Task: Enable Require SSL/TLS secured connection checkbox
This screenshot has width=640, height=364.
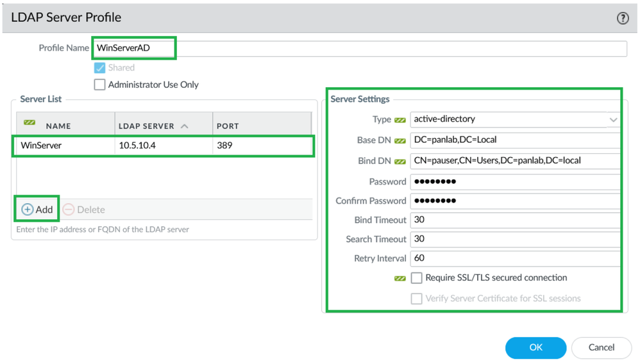Action: coord(417,278)
